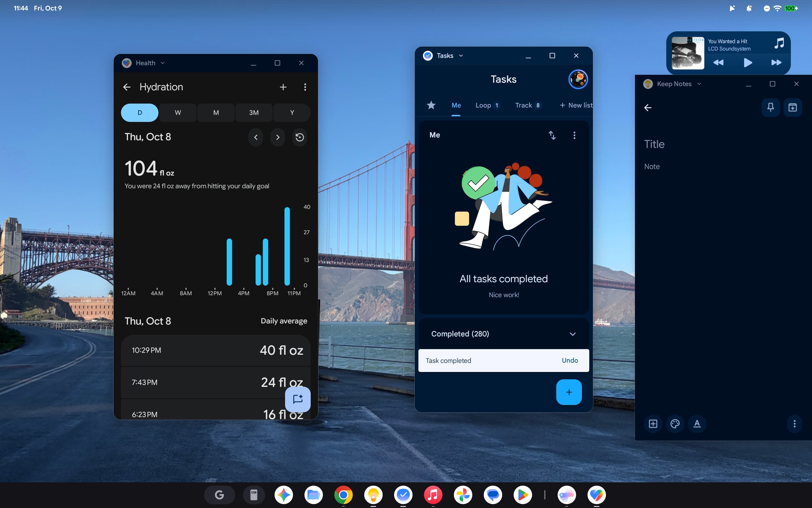Select the D day range toggle
Screen dimensions: 812x508
tap(140, 113)
